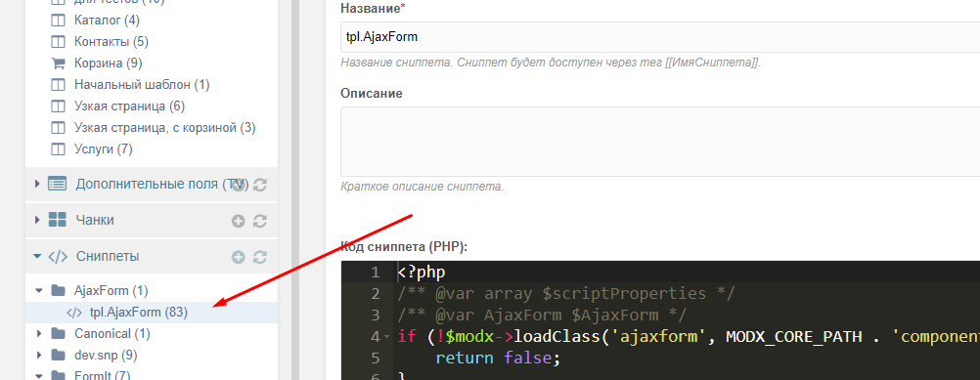Collapse the Сниппеты section arrow
The height and width of the screenshot is (380, 980).
(x=37, y=256)
